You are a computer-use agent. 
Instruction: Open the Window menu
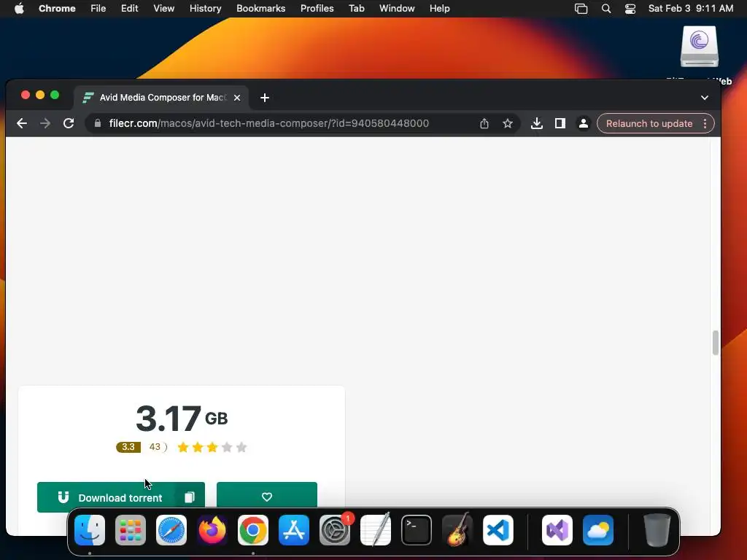pyautogui.click(x=397, y=8)
